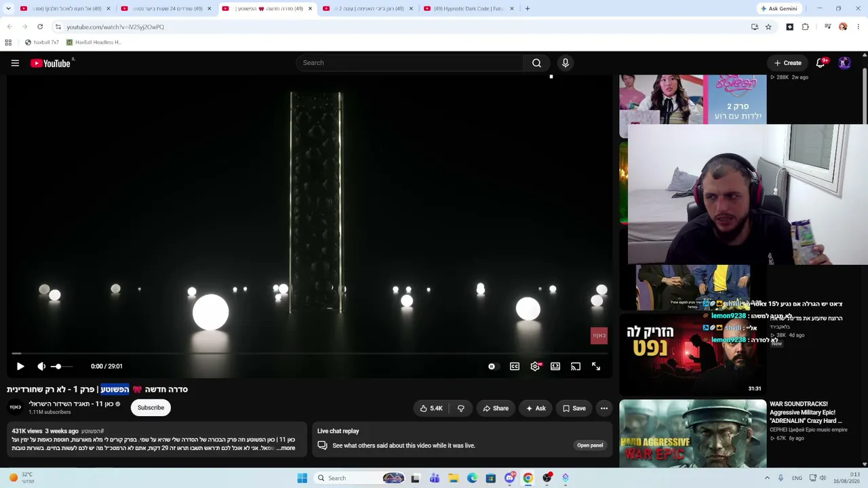Open a new browser tab
Image resolution: width=868 pixels, height=488 pixels.
click(x=528, y=9)
